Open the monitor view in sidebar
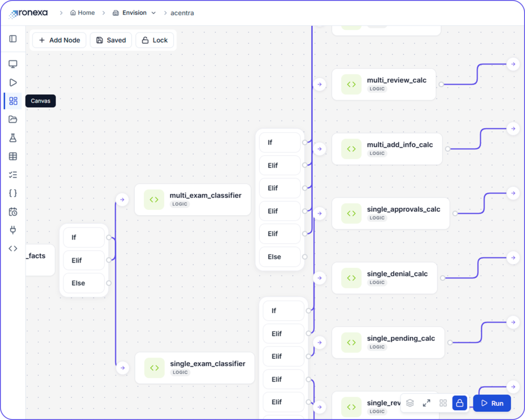This screenshot has height=420, width=525. coord(13,64)
